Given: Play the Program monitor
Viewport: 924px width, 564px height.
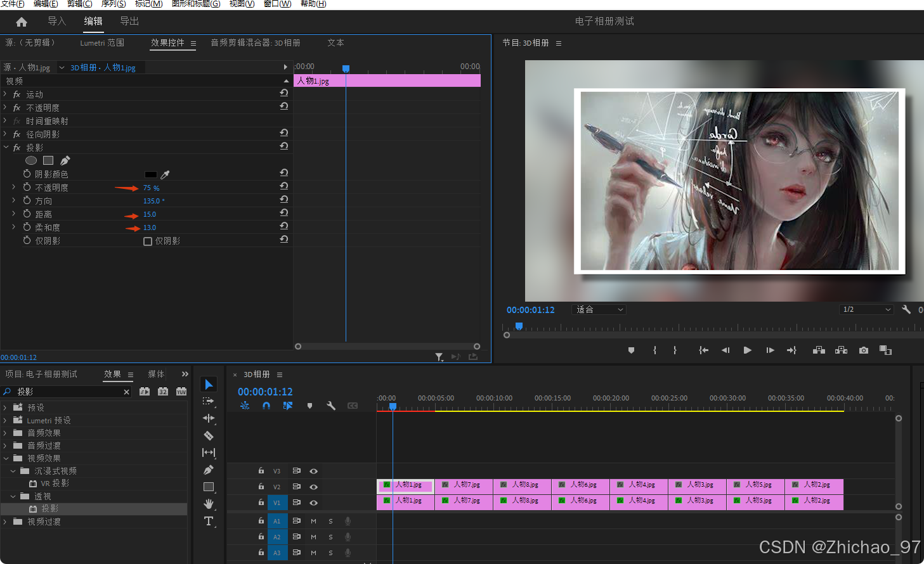Looking at the screenshot, I should (748, 350).
